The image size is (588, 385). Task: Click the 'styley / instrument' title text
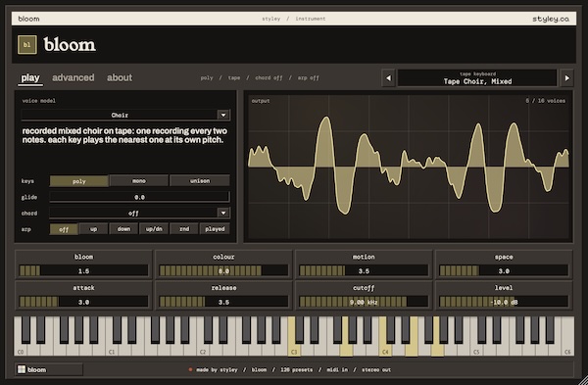tap(294, 19)
